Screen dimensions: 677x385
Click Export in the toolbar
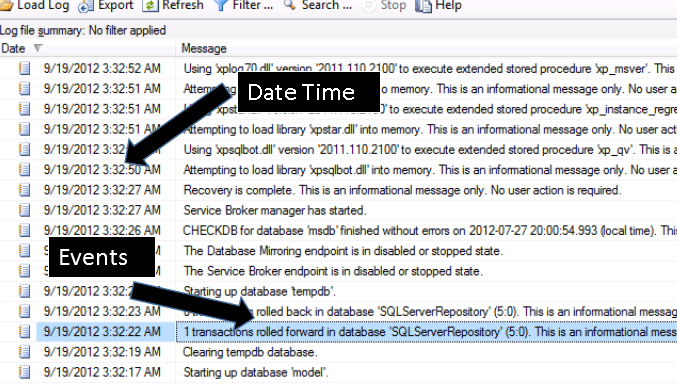click(106, 6)
